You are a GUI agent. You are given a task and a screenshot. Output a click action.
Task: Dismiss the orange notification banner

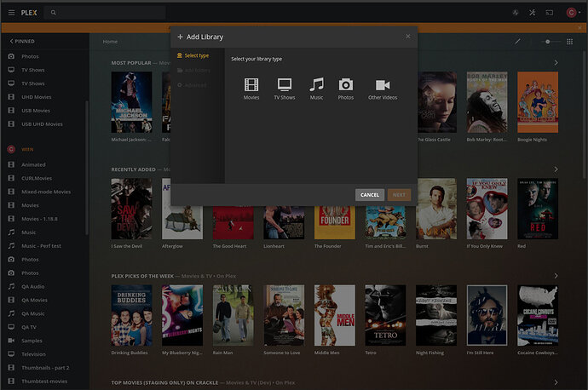click(579, 28)
